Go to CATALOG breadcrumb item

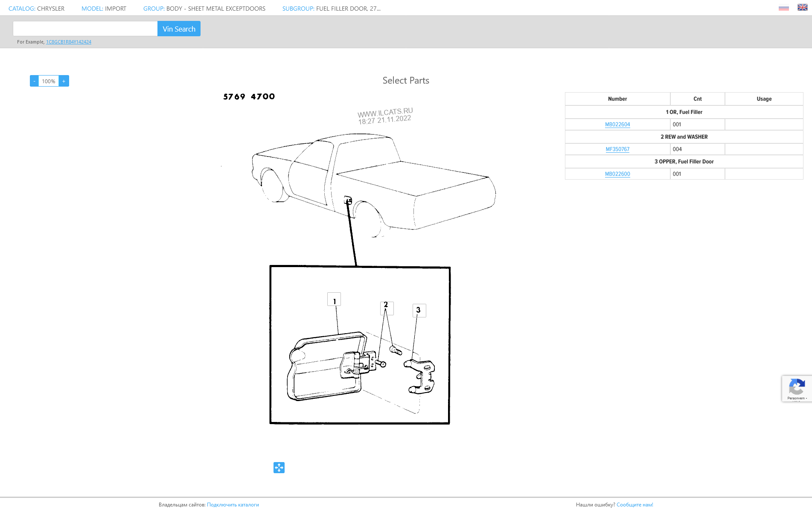point(37,9)
